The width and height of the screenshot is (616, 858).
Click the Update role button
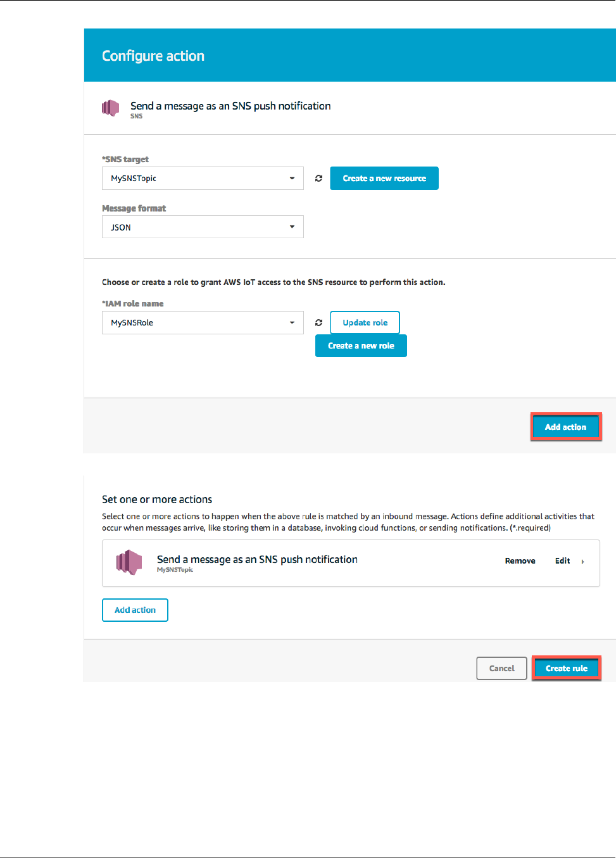[x=365, y=323]
